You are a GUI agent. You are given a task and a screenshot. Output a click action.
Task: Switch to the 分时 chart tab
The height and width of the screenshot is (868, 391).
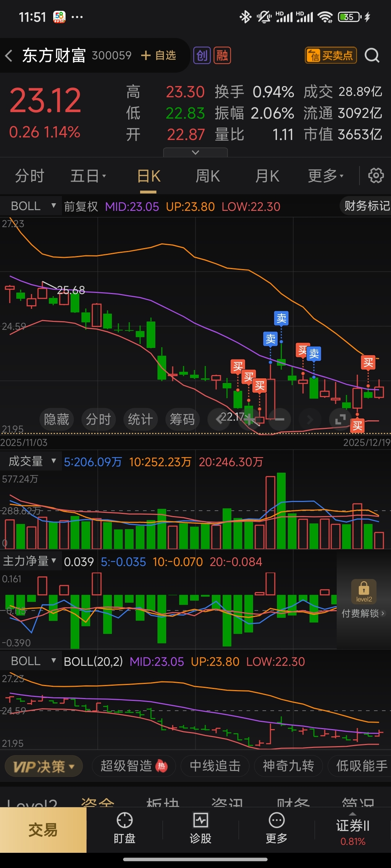[x=30, y=176]
